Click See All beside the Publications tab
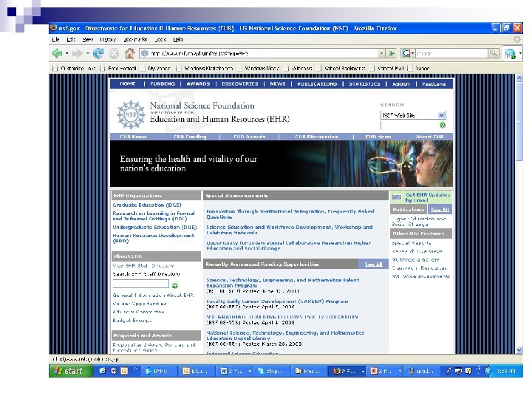 click(440, 210)
